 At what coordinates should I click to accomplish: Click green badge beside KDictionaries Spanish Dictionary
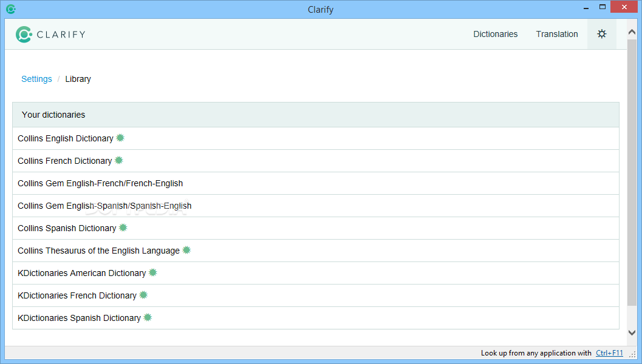point(148,317)
